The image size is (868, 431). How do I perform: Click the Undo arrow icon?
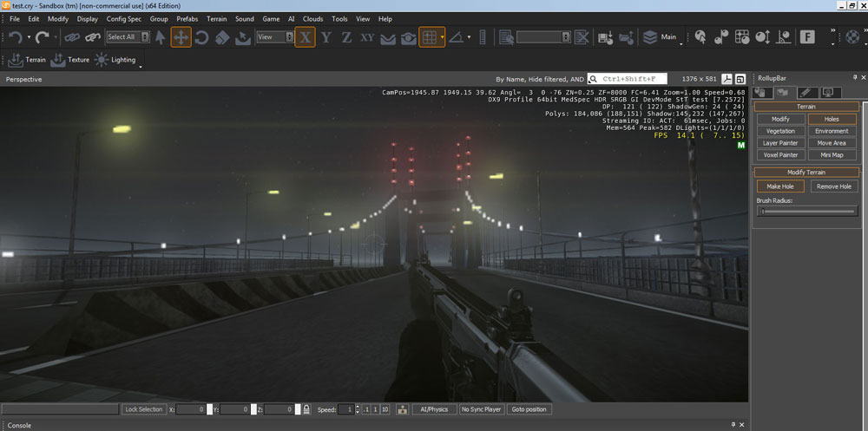(15, 37)
